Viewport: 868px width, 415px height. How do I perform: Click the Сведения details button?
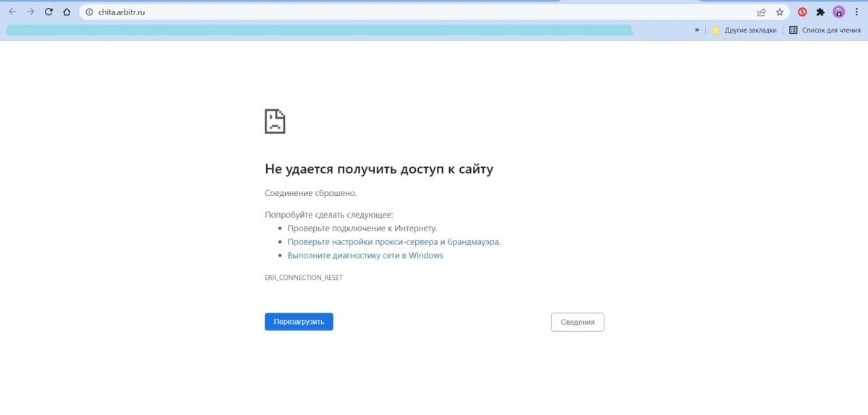click(577, 322)
